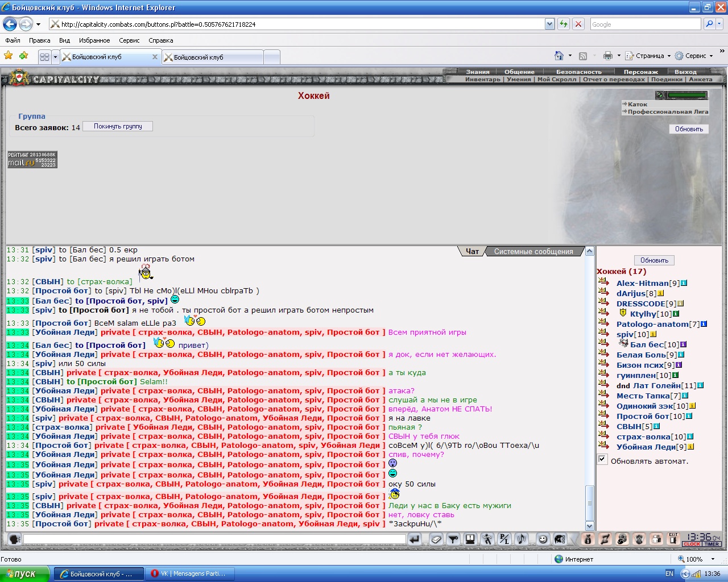The height and width of the screenshot is (582, 728).
Task: Switch to the TIMER mode label
Action: pyautogui.click(x=712, y=544)
